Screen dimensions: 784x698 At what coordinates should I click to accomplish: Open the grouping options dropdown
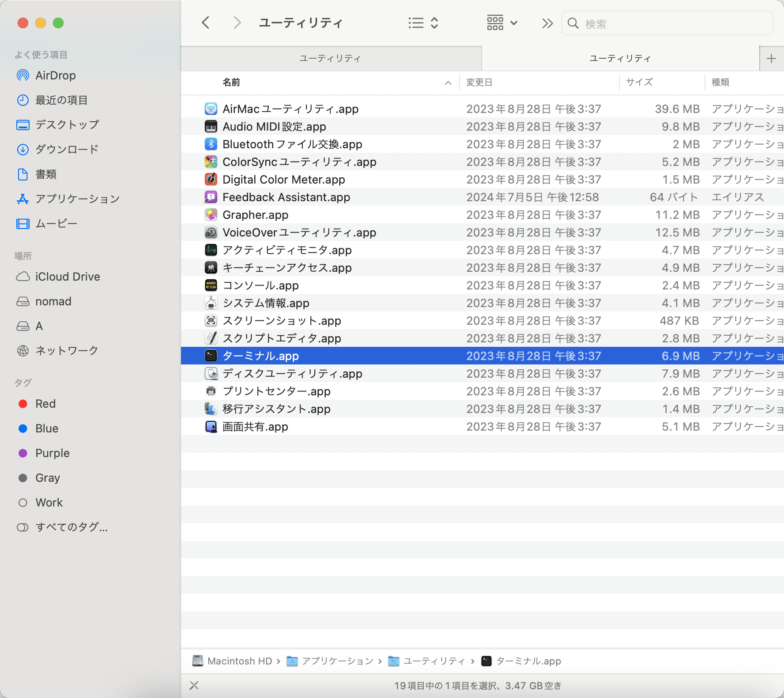501,23
